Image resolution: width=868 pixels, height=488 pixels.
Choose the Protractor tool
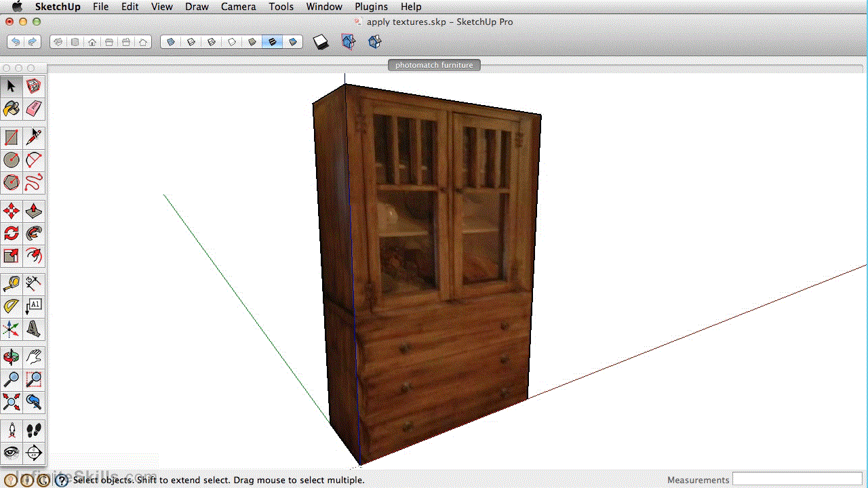pos(12,306)
